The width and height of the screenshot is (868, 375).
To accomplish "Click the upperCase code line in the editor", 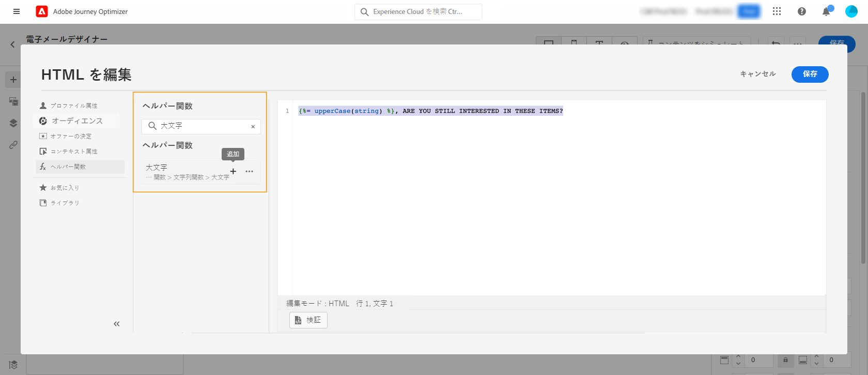I will [431, 111].
